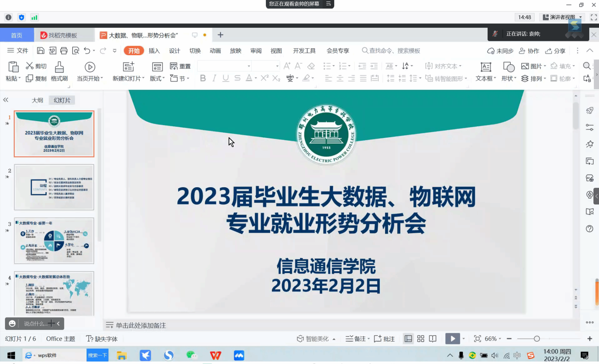Open the find magnifier icon in ribbon

click(587, 66)
